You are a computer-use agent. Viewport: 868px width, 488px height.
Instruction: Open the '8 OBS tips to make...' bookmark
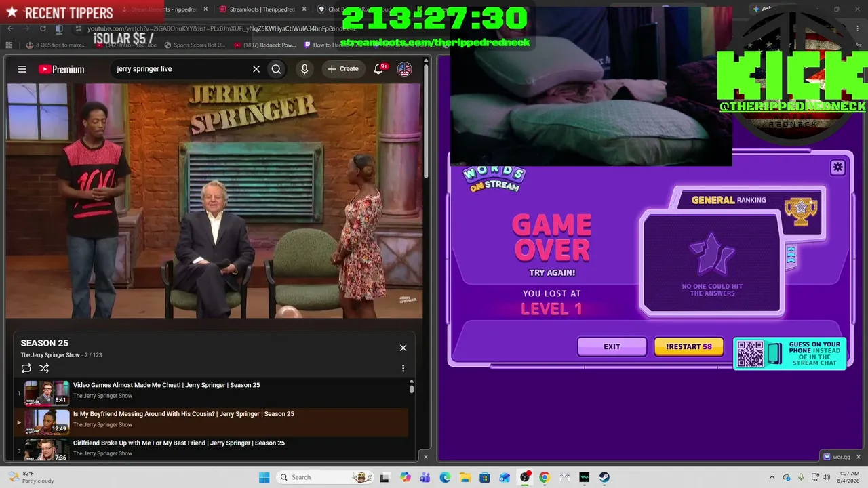pos(56,45)
